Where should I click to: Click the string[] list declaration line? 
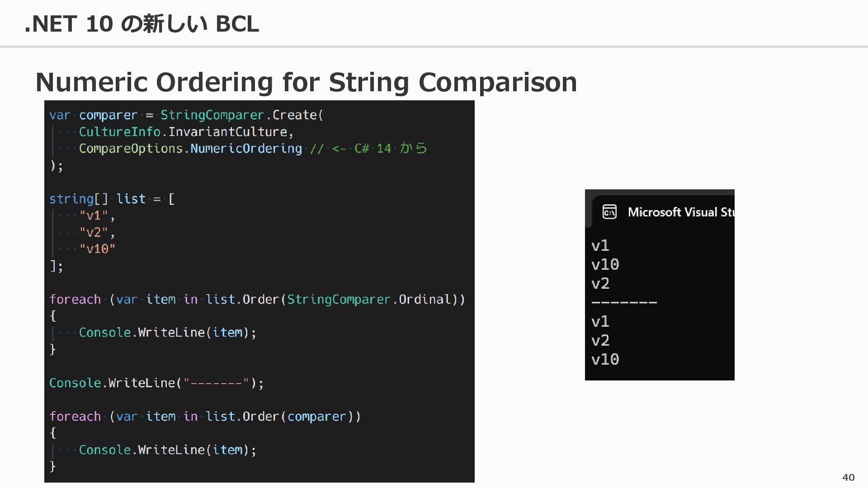112,199
